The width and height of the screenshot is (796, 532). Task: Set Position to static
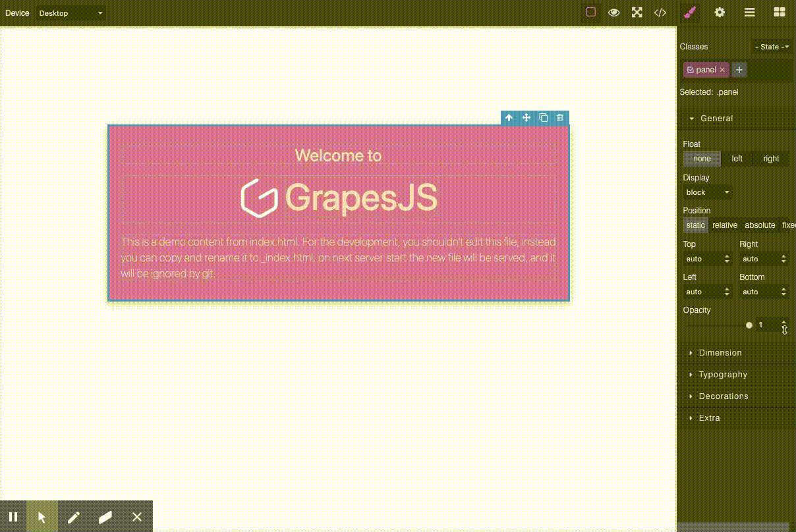pyautogui.click(x=696, y=225)
